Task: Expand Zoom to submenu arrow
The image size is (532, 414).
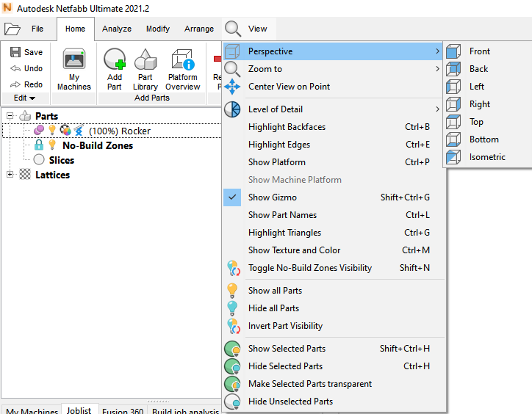Action: coord(437,69)
